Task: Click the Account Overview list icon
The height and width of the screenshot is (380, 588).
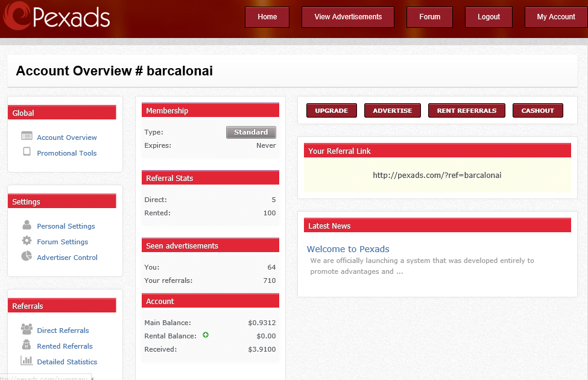Action: (x=27, y=136)
